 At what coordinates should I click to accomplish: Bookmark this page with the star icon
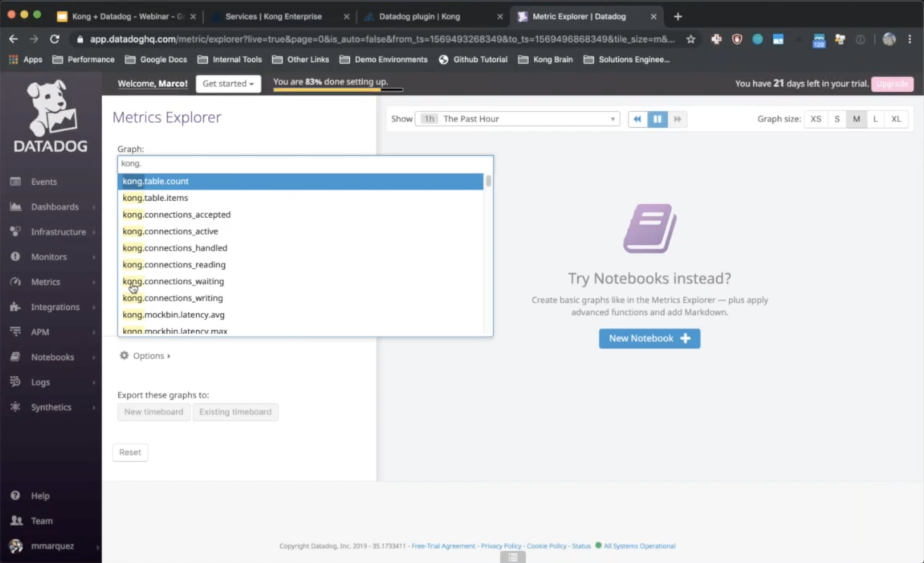click(690, 39)
